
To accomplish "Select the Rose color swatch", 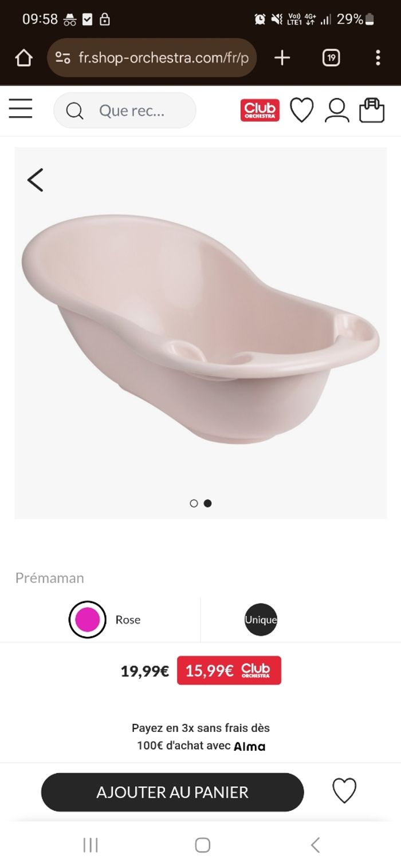I will click(88, 619).
